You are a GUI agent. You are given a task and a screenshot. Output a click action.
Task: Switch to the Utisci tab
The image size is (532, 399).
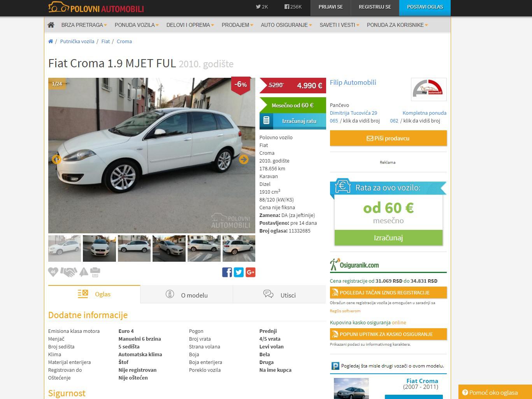279,294
